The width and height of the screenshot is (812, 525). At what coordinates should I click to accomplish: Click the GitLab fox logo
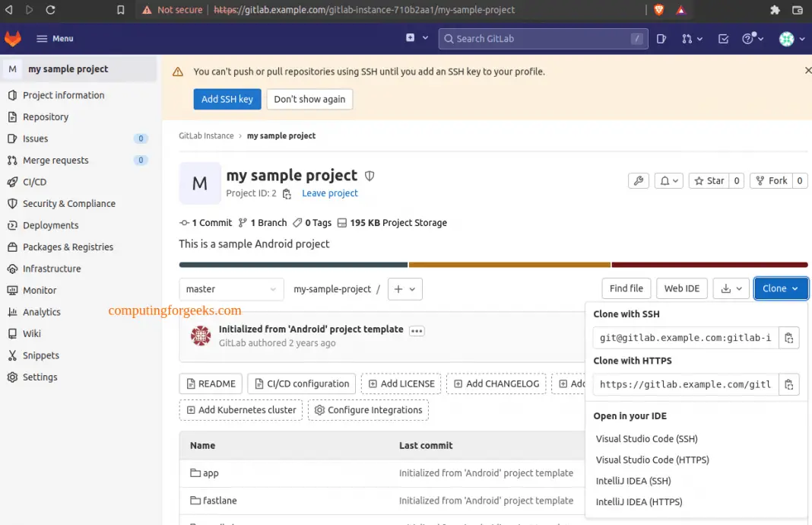point(13,38)
